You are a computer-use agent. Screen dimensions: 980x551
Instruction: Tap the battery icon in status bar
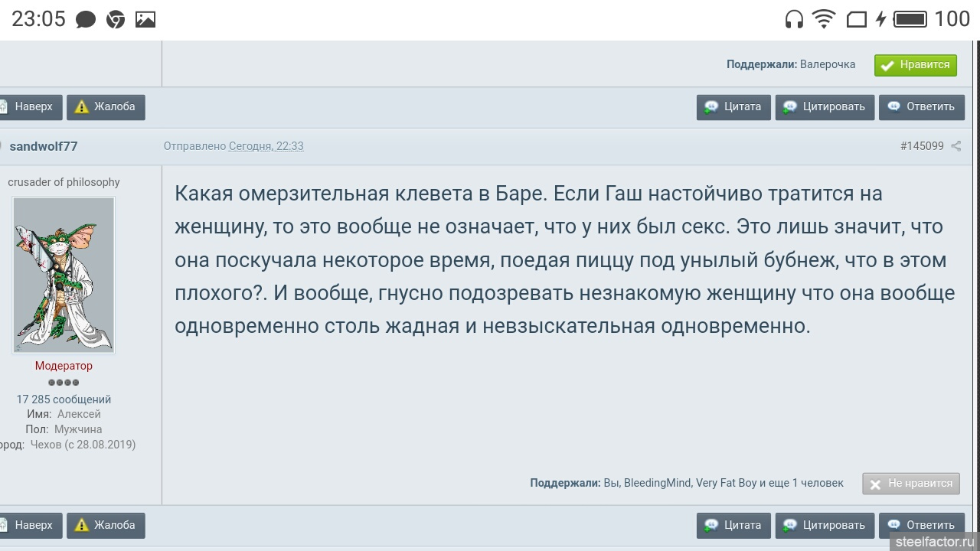tap(910, 20)
